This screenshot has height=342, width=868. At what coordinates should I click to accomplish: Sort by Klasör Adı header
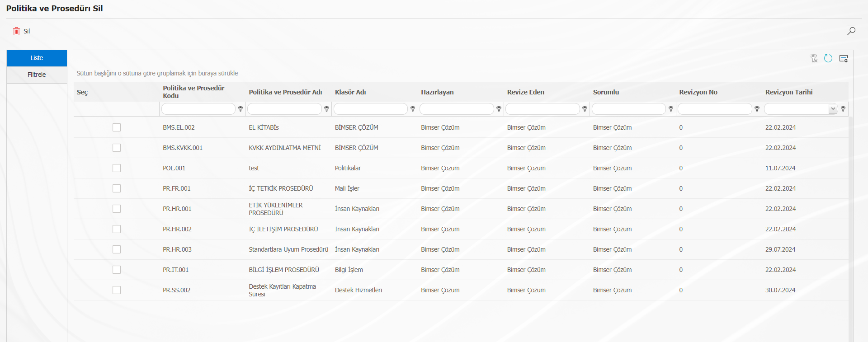point(350,92)
